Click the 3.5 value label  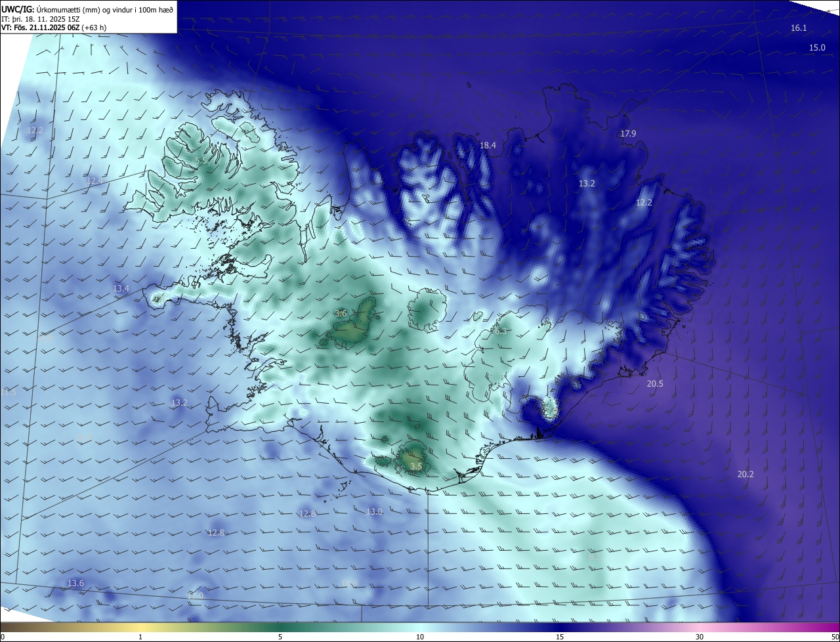pyautogui.click(x=416, y=467)
